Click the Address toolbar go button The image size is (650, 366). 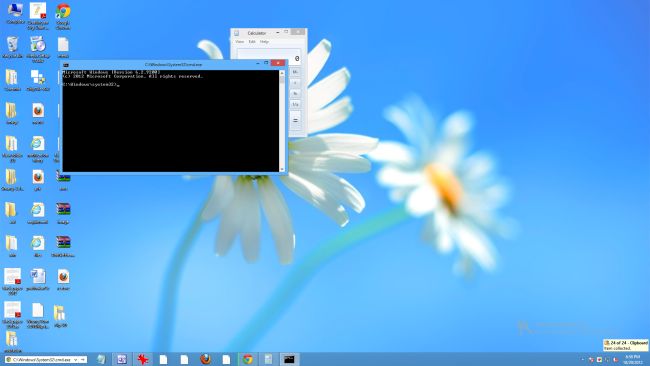(83, 359)
